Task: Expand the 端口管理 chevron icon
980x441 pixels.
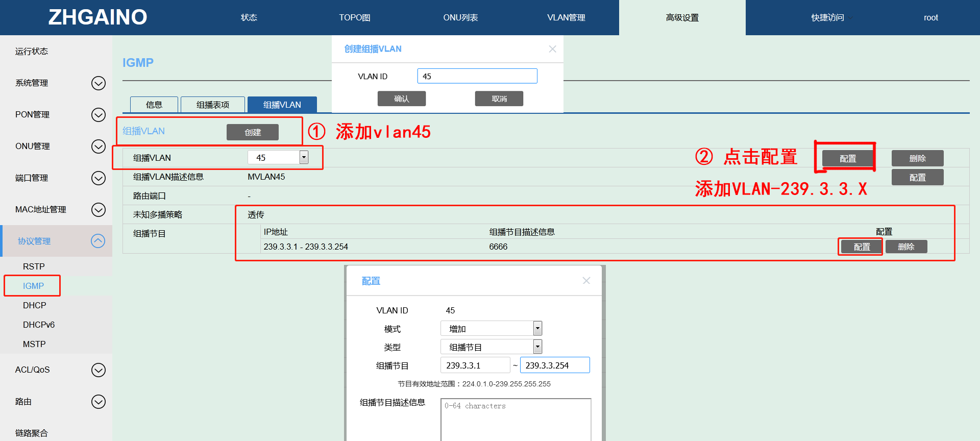Action: (x=98, y=178)
